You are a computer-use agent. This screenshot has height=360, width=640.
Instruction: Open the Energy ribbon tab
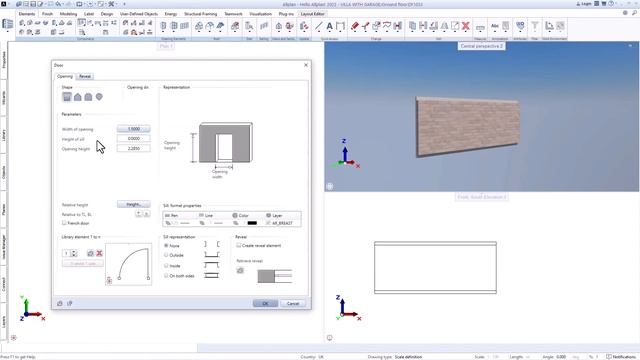tap(171, 14)
